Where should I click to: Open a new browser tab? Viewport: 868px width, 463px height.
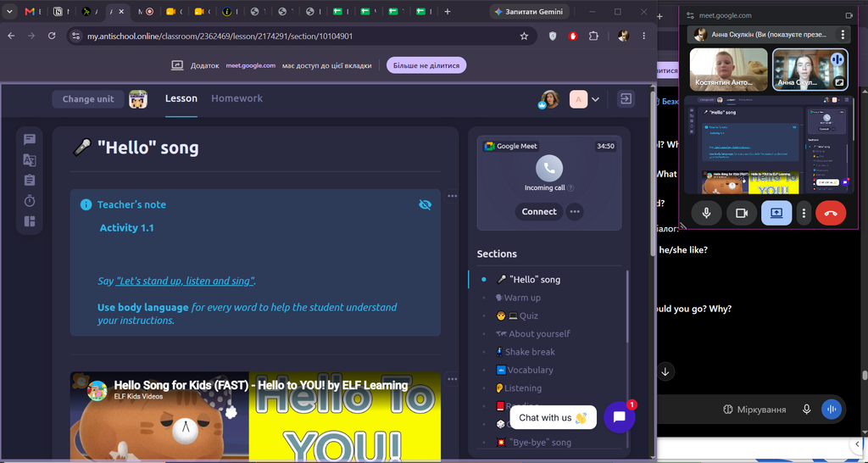coord(448,12)
